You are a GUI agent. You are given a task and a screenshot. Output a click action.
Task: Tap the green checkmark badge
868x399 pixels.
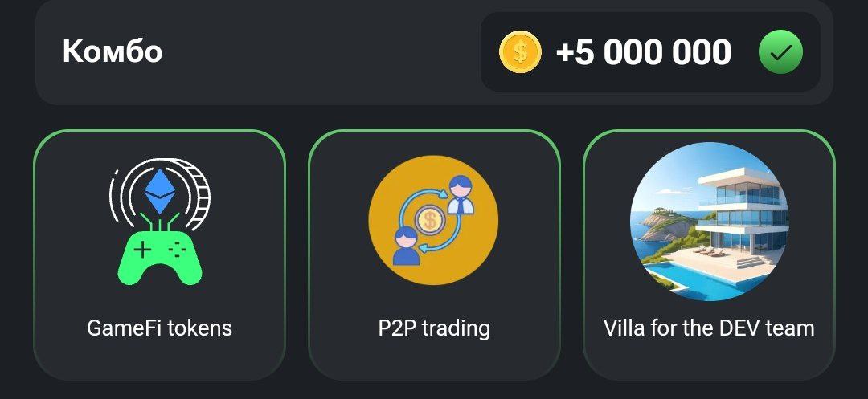click(x=780, y=51)
